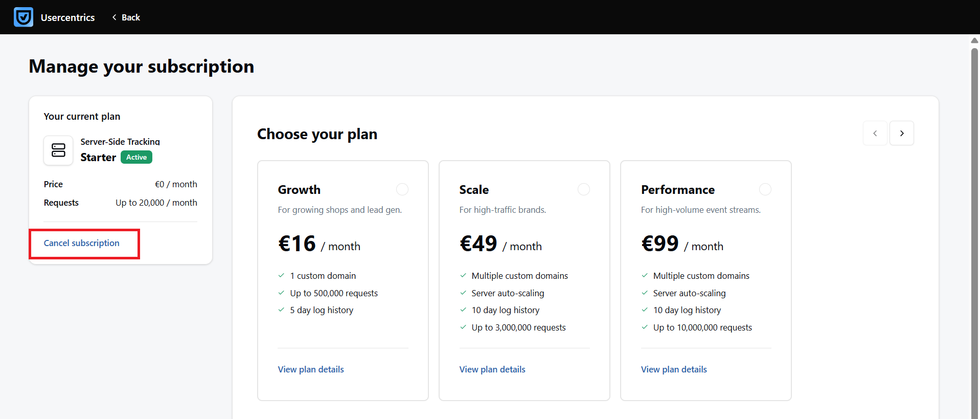Select the Scale plan radio button
Image resolution: width=980 pixels, height=419 pixels.
click(584, 189)
